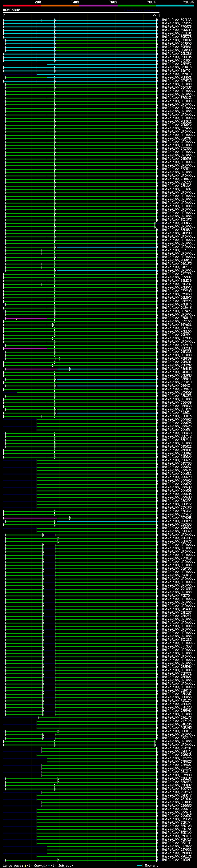Viewport: 197px width, 868px height.
Task: Select hit UniRef100_Q5EUA1
Action: (x=177, y=450)
